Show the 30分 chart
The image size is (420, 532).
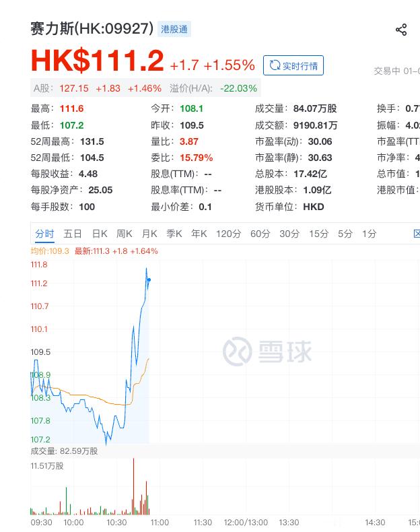pyautogui.click(x=289, y=234)
